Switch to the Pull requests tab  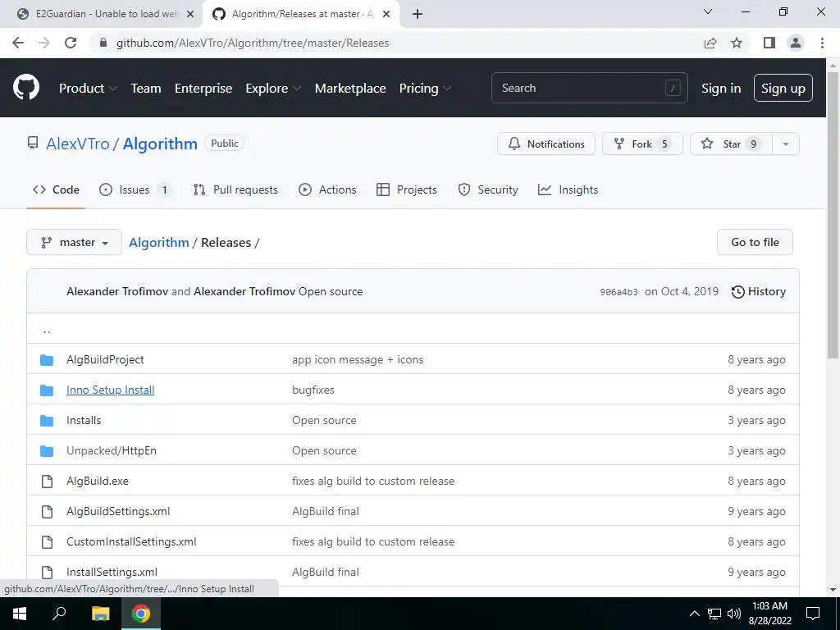point(235,189)
